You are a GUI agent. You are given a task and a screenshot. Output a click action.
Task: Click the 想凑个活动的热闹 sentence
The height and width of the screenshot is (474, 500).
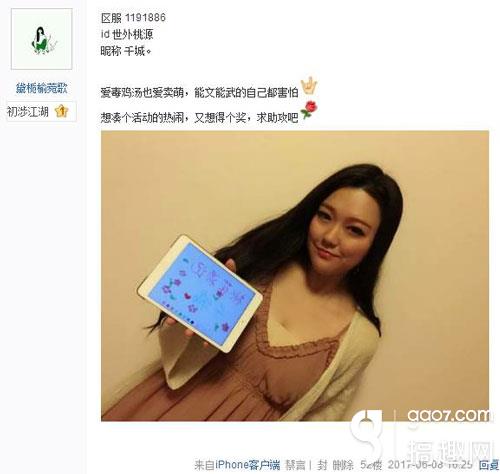pos(199,117)
